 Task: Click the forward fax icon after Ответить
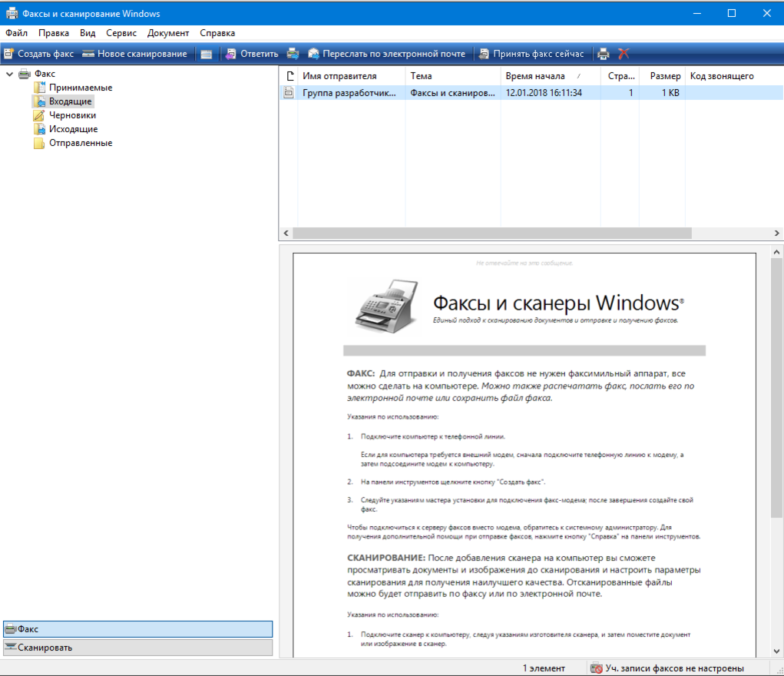[x=293, y=54]
